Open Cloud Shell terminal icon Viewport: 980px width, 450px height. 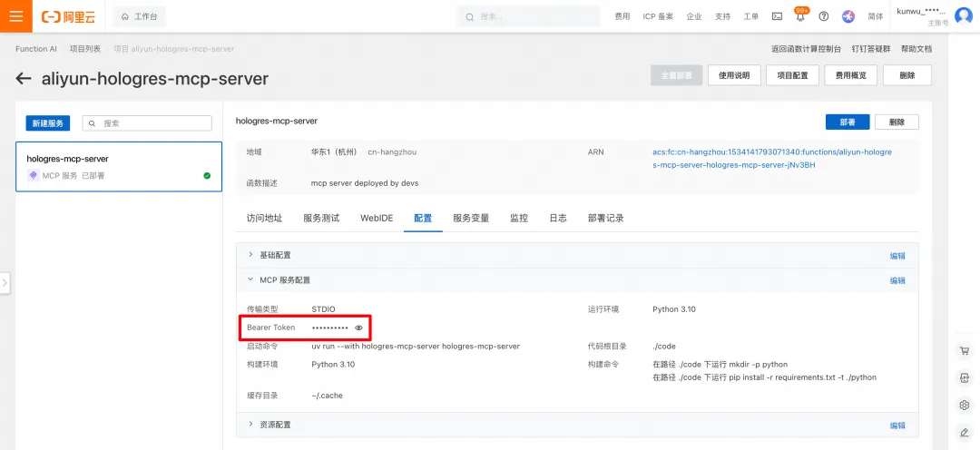(777, 17)
